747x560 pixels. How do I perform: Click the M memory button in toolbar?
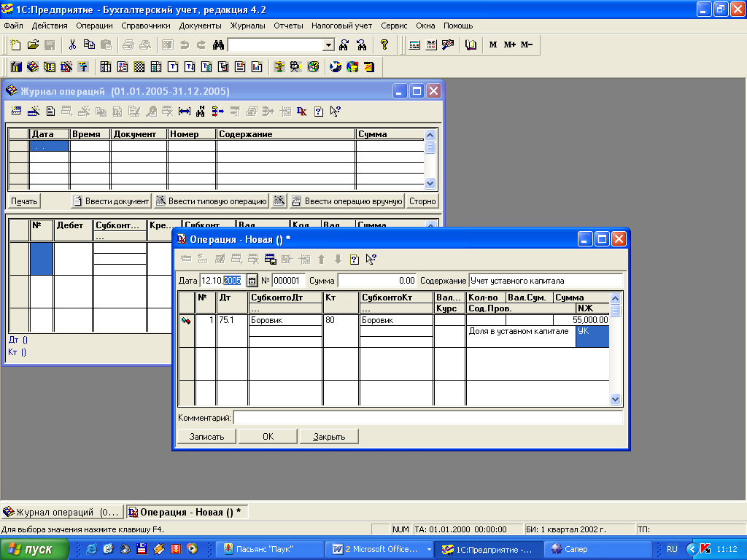[493, 44]
